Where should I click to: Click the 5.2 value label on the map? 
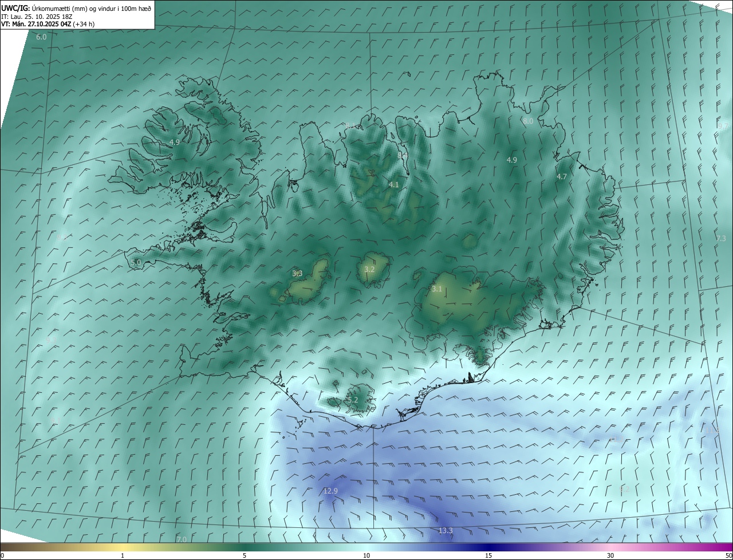(352, 400)
